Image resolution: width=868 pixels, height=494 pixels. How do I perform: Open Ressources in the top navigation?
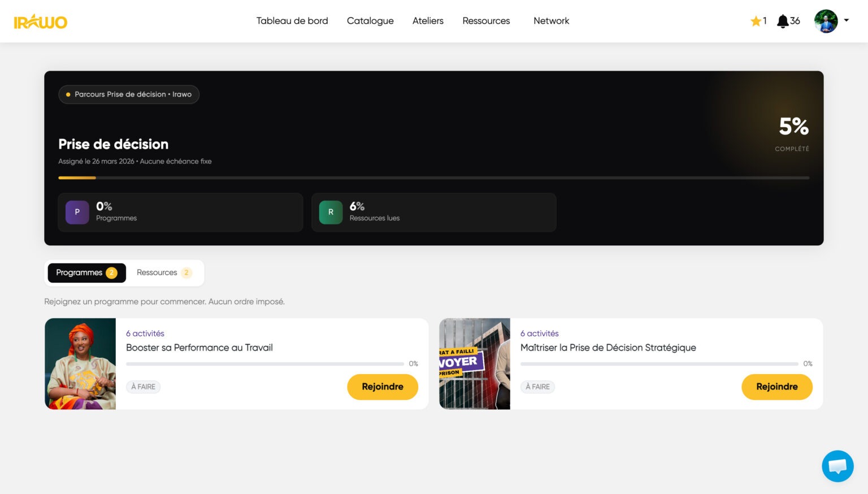[486, 21]
